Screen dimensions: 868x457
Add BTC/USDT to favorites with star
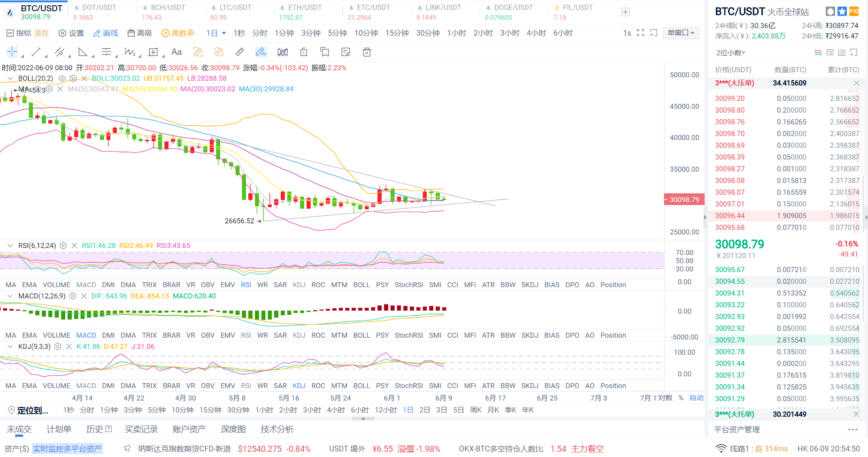842,11
